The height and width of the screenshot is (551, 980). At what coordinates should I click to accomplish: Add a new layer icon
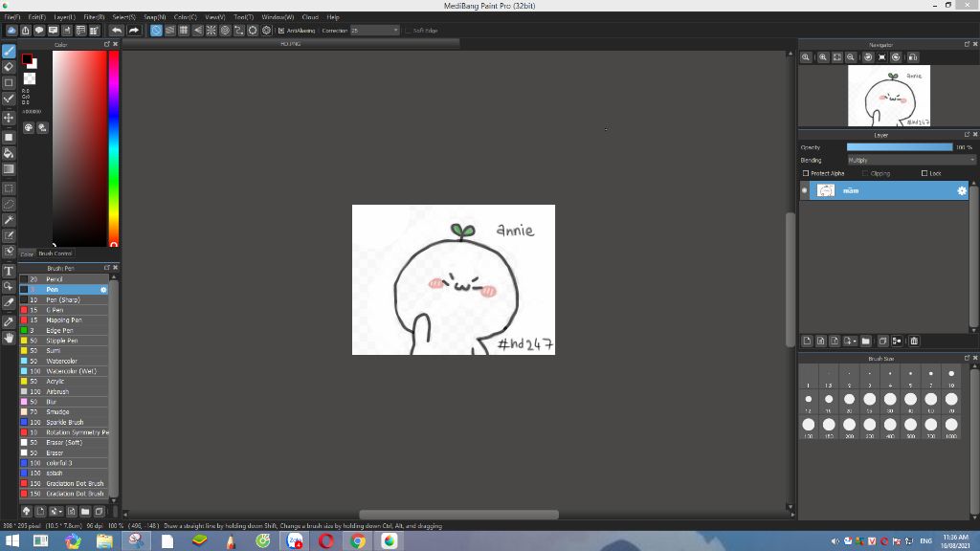tap(807, 342)
